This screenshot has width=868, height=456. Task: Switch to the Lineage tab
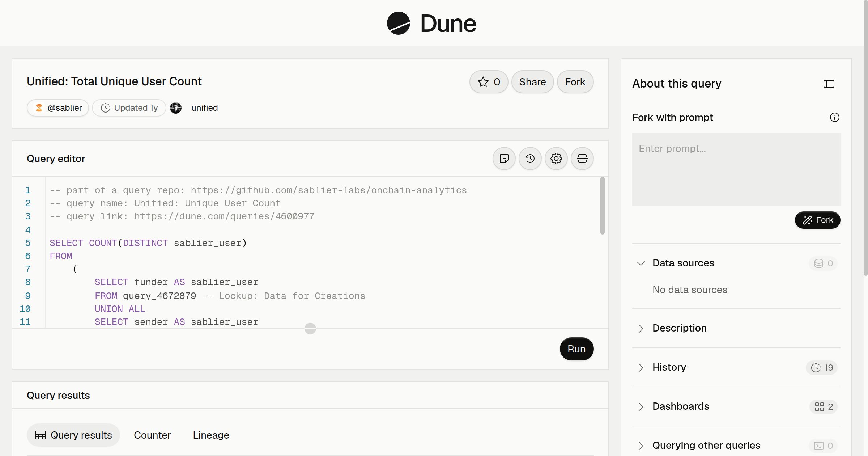point(211,435)
